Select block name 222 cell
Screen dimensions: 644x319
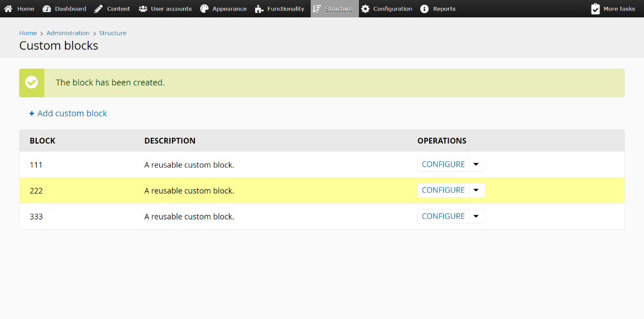(36, 191)
